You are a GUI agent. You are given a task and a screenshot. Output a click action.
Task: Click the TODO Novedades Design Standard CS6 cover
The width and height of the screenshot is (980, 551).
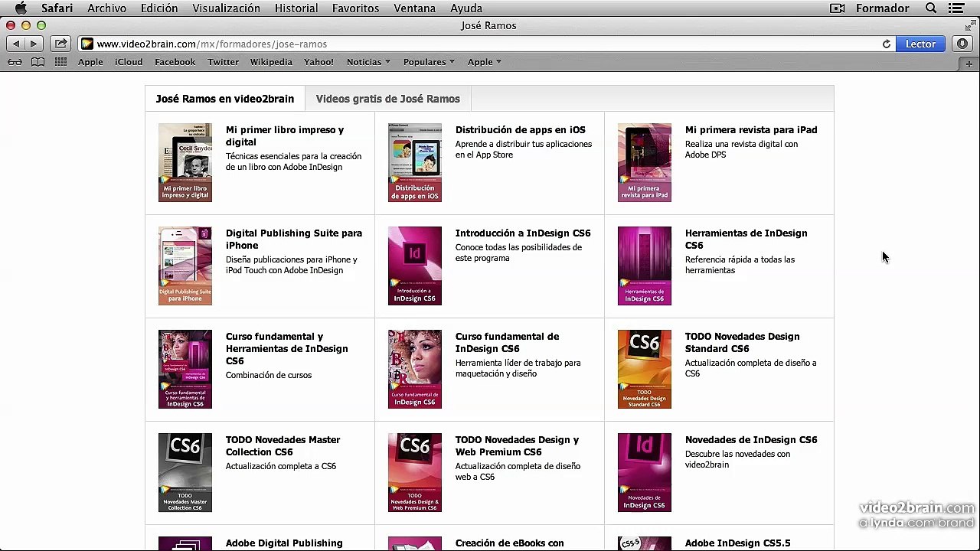pos(645,370)
